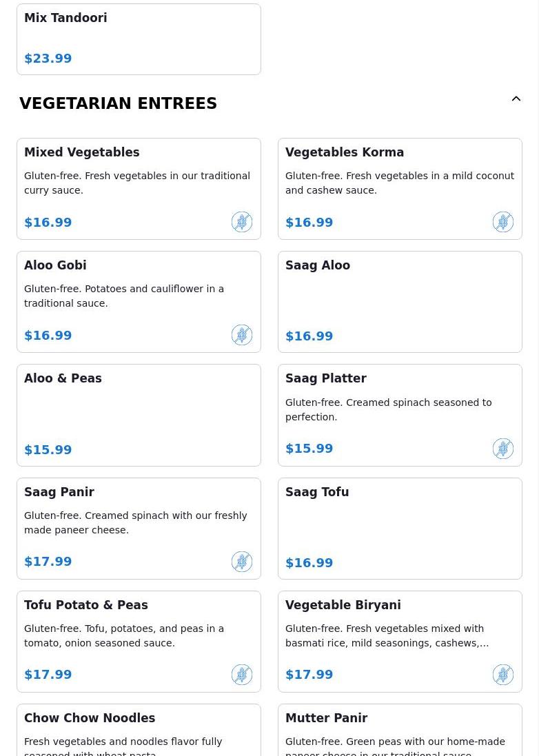Click the Vegetarian Entrees section heading
This screenshot has width=539, height=756.
click(x=118, y=103)
